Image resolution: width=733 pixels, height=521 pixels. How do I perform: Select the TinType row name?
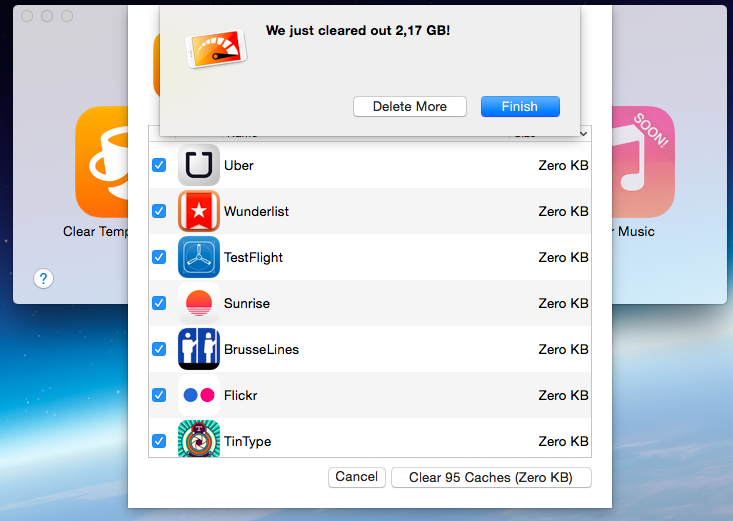[x=247, y=441]
